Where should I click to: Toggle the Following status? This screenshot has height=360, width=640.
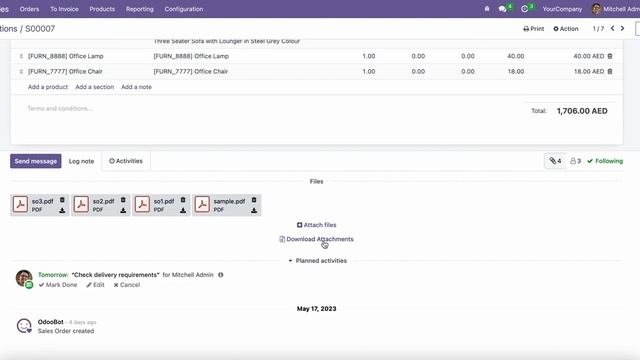tap(605, 161)
